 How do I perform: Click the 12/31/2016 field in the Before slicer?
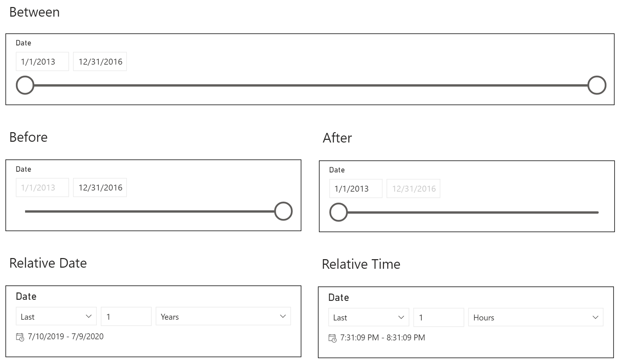coord(100,188)
